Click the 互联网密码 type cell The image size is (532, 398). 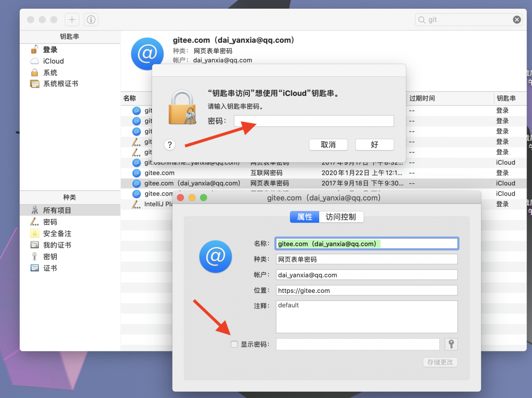tap(266, 173)
